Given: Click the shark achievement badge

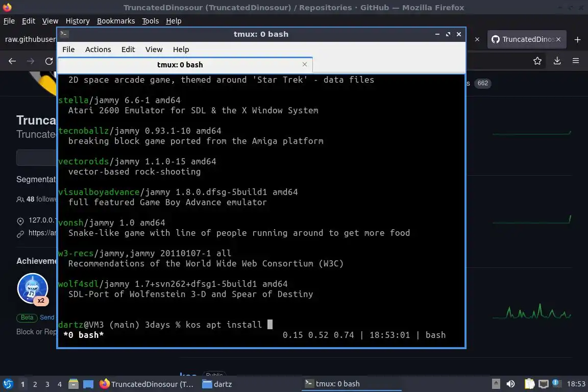Looking at the screenshot, I should (x=33, y=288).
